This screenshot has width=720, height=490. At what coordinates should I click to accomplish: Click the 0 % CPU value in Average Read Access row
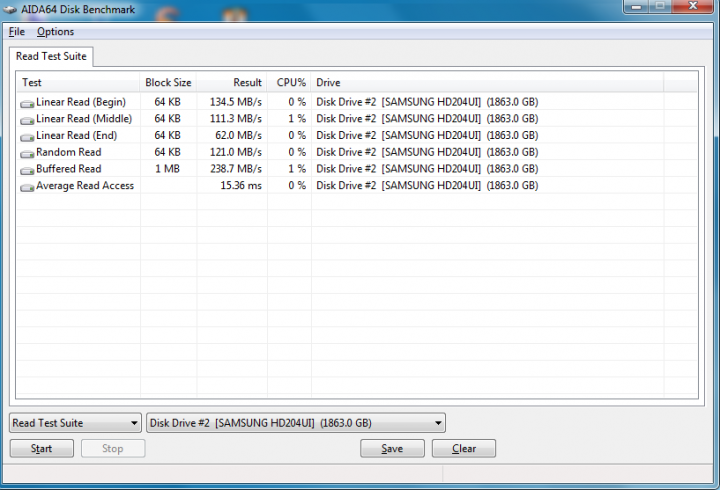point(297,186)
